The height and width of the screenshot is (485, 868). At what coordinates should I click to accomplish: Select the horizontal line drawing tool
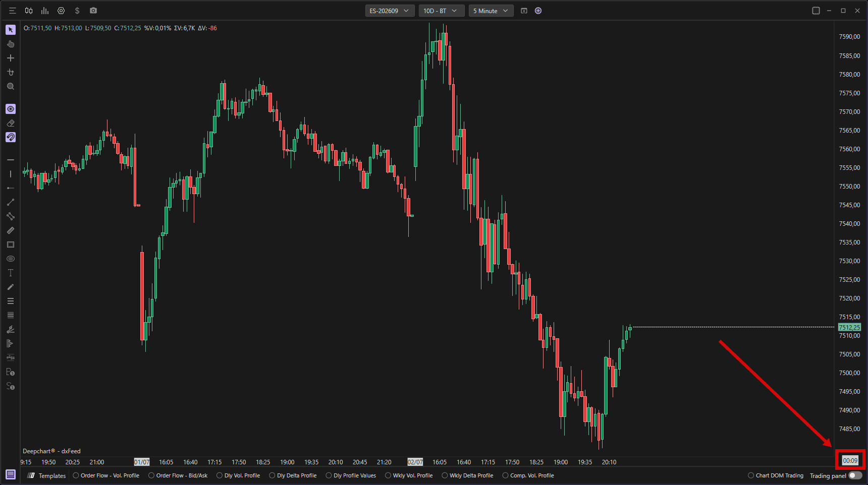(11, 160)
